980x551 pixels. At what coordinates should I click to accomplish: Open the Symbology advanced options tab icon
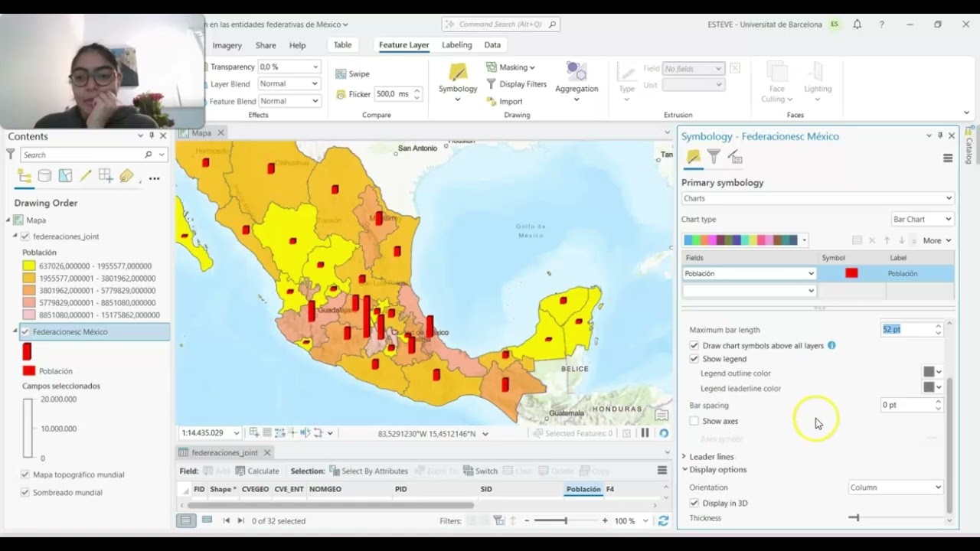coord(735,157)
